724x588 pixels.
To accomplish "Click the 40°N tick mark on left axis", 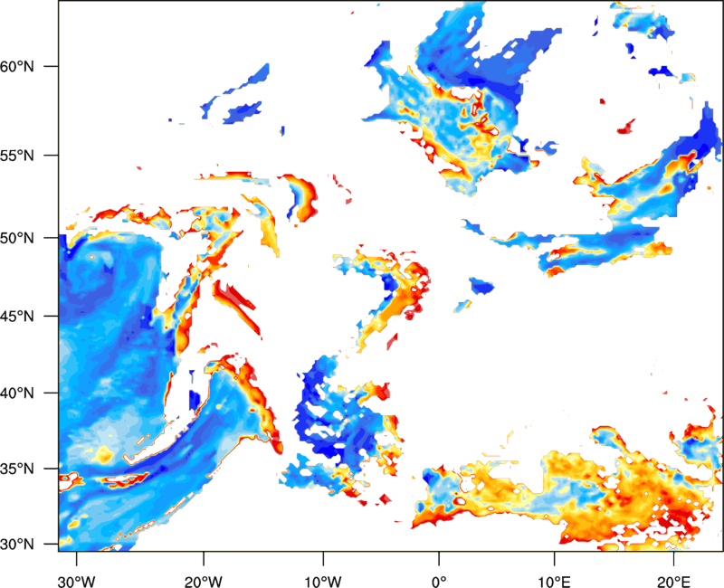I will click(52, 394).
